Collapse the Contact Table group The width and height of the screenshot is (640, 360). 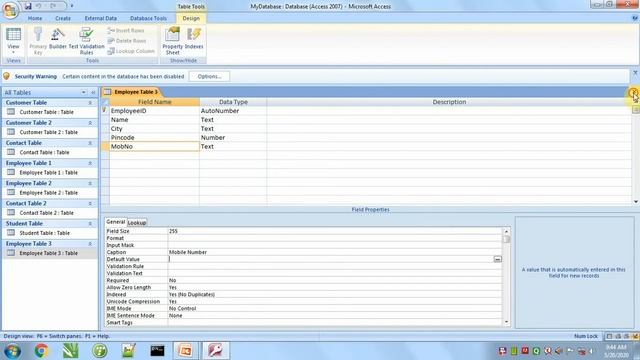(90, 143)
